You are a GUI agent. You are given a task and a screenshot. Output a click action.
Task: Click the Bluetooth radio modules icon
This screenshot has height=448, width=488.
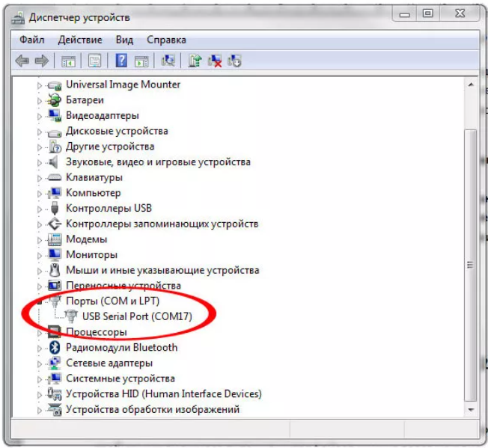(55, 347)
